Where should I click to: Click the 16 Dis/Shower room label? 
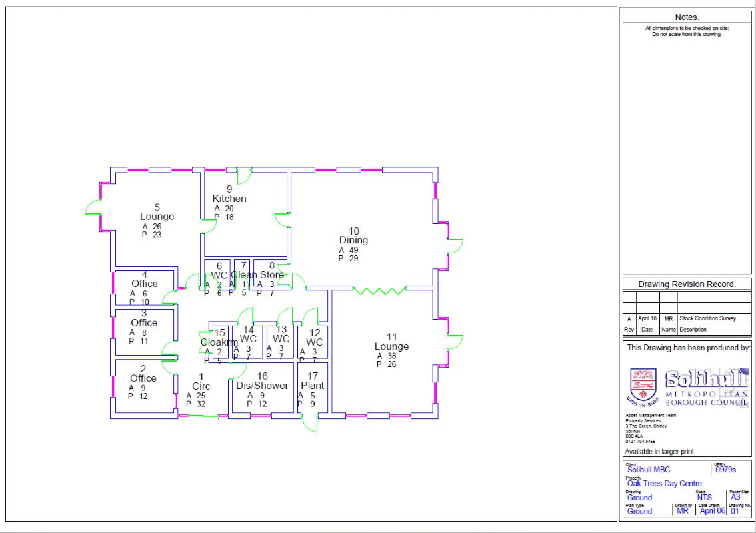[262, 381]
